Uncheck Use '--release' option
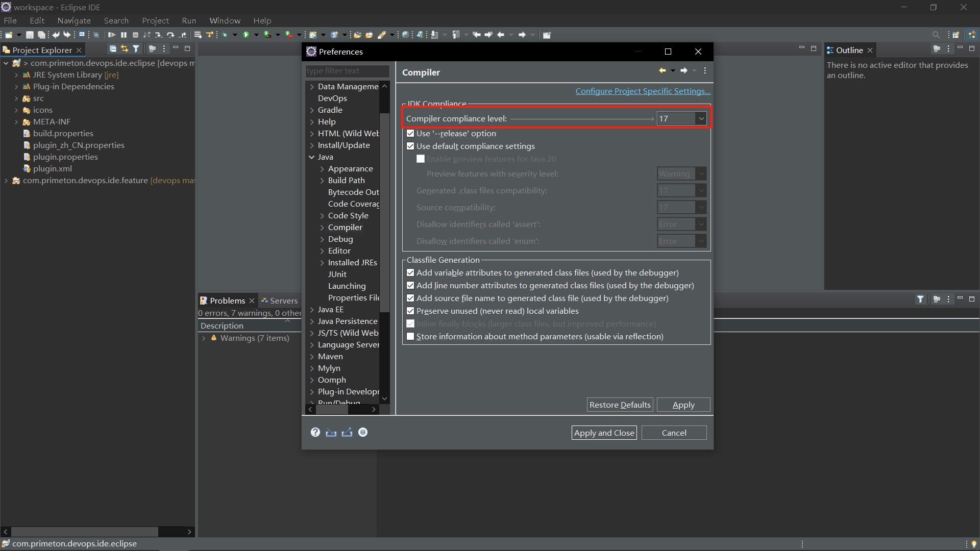Image resolution: width=980 pixels, height=551 pixels. (411, 133)
